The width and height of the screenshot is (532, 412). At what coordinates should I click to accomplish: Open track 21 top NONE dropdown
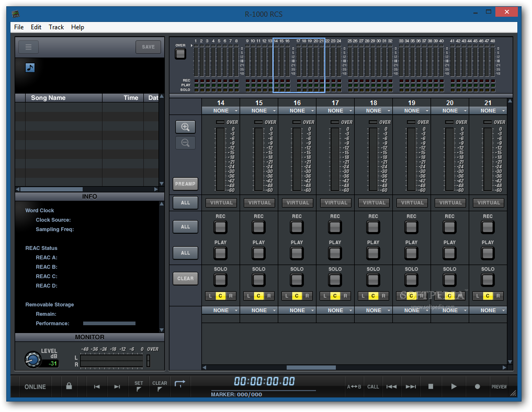point(488,110)
